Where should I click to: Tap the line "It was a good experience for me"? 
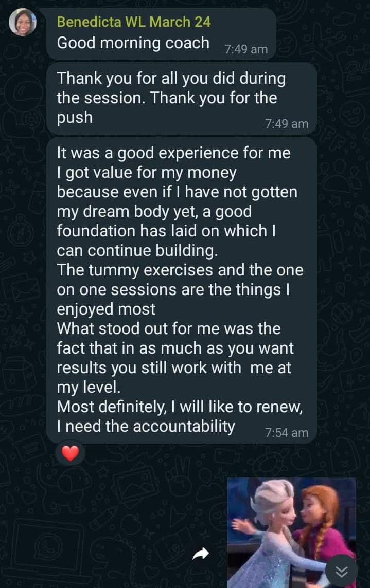(173, 153)
